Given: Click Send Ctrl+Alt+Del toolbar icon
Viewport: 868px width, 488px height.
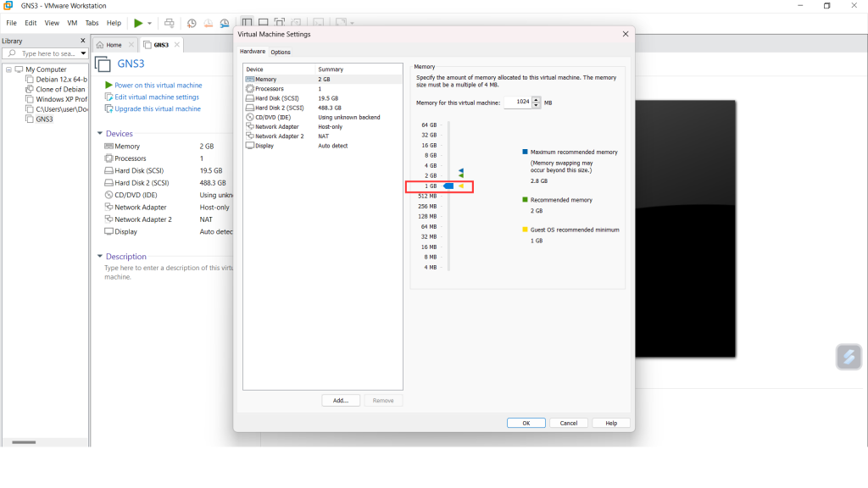Looking at the screenshot, I should click(170, 23).
